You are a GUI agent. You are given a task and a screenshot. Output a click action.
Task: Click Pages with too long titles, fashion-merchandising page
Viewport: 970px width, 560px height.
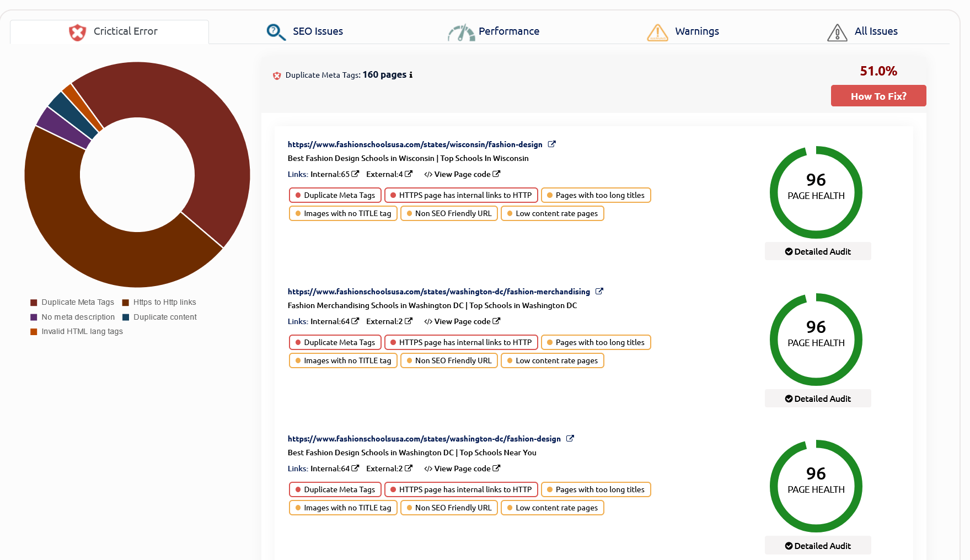[596, 342]
